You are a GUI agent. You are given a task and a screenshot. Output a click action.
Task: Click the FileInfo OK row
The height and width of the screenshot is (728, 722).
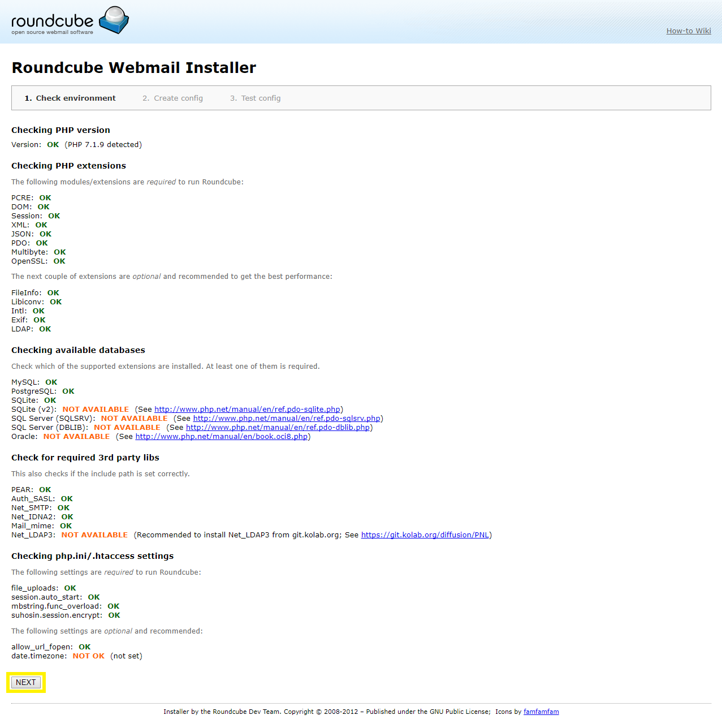(35, 293)
